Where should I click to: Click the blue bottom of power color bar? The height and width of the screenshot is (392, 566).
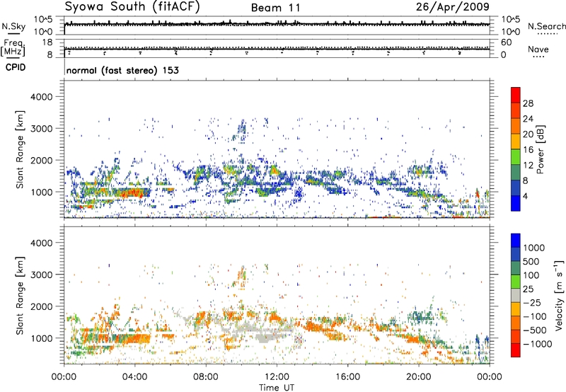[516, 203]
